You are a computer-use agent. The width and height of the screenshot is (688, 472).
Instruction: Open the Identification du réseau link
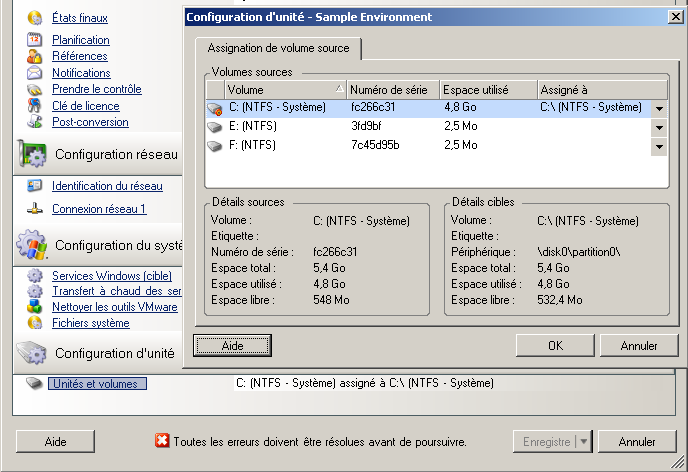tap(107, 186)
